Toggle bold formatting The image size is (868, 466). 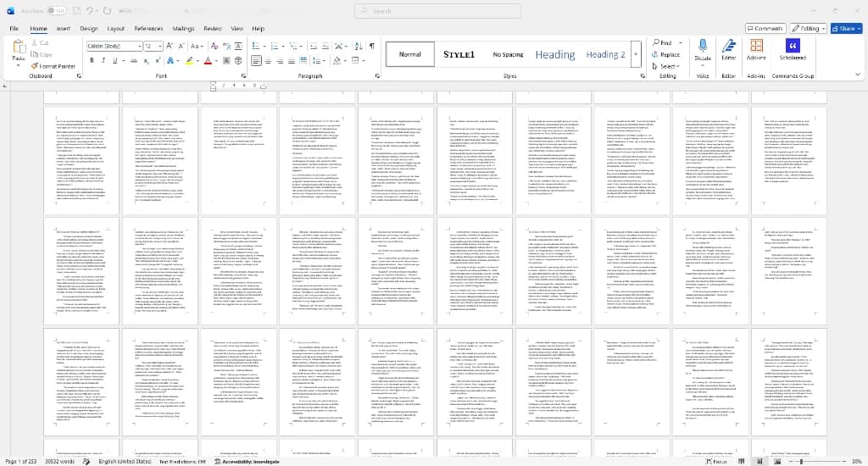[92, 60]
